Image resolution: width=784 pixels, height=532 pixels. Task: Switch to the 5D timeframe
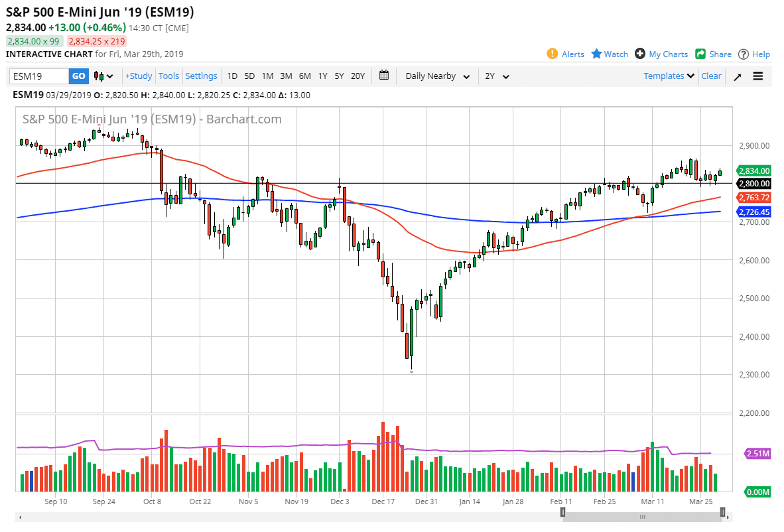click(249, 76)
